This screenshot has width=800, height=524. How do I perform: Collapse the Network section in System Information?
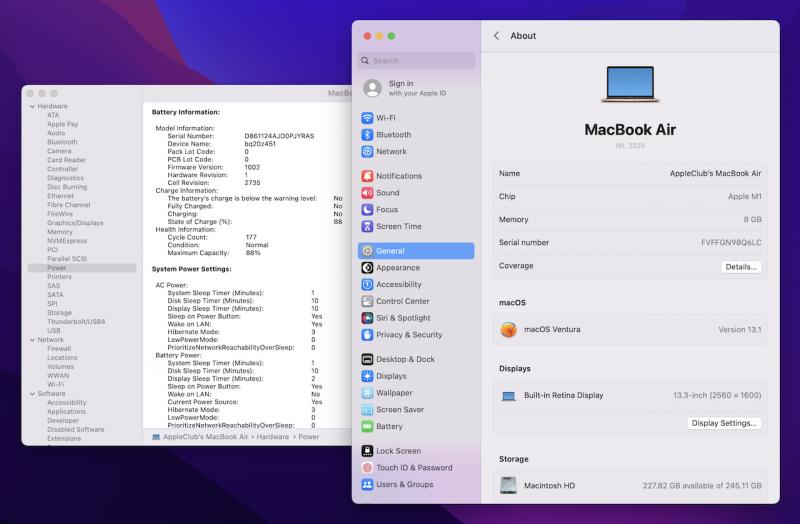(32, 340)
